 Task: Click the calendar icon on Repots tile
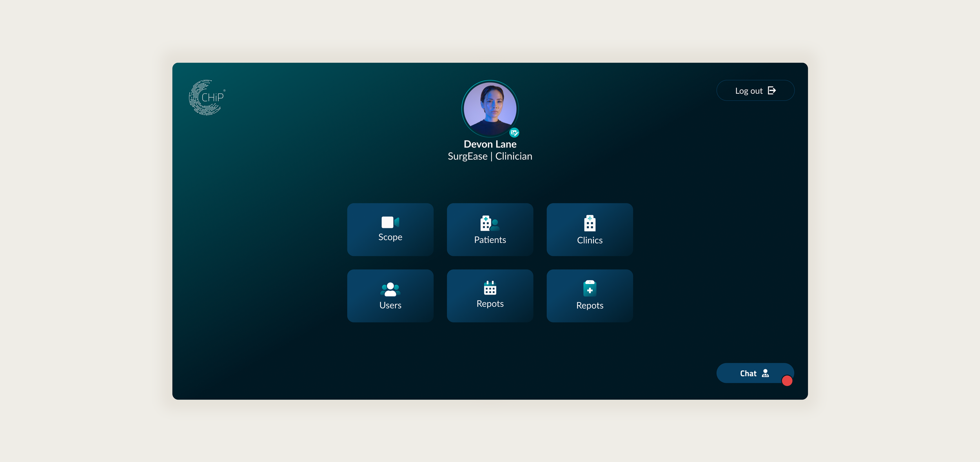coord(490,288)
